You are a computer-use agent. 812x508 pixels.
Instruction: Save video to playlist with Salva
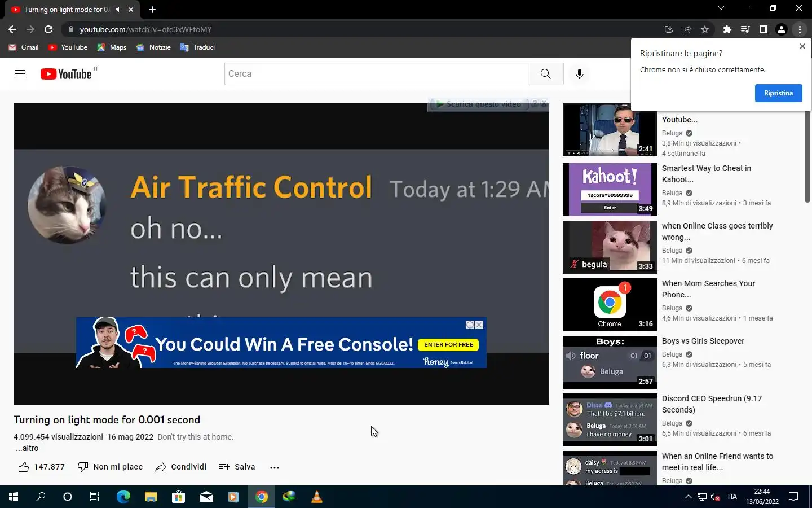point(237,467)
